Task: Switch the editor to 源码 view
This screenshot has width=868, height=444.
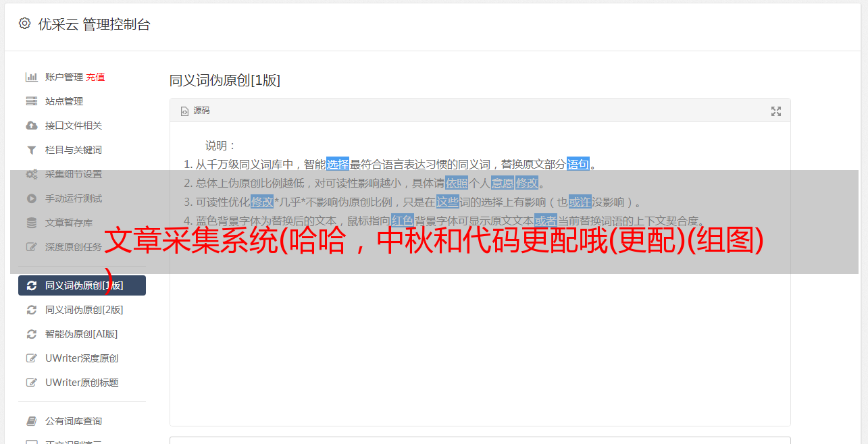Action: 195,111
